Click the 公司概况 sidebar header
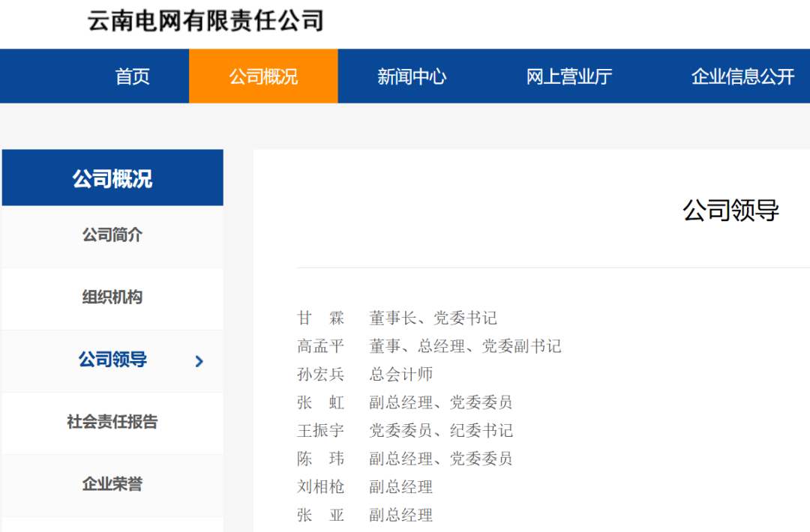810x532 pixels. coord(112,178)
